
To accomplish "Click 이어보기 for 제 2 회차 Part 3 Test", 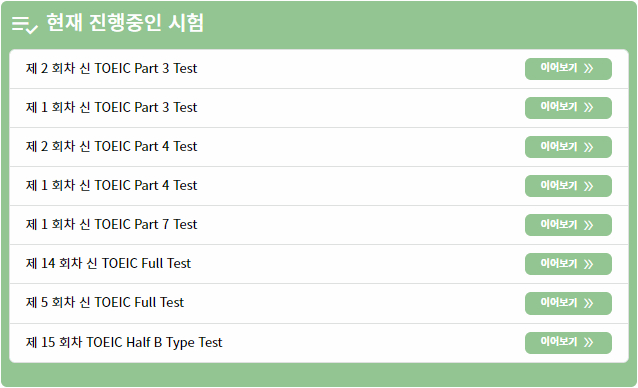I will click(x=568, y=69).
